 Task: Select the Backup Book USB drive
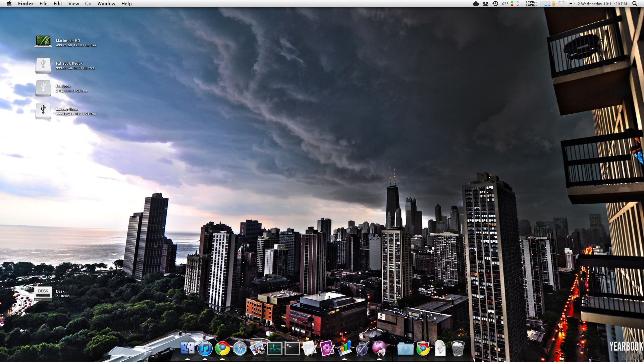(x=43, y=111)
